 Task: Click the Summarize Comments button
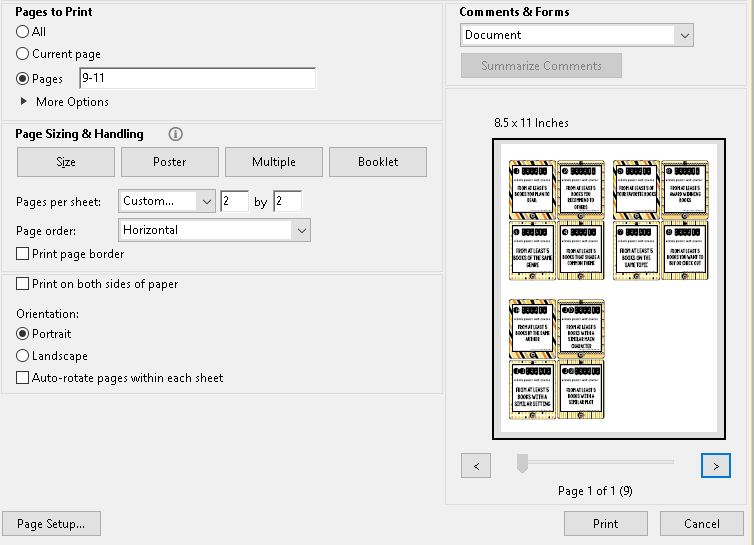point(541,65)
